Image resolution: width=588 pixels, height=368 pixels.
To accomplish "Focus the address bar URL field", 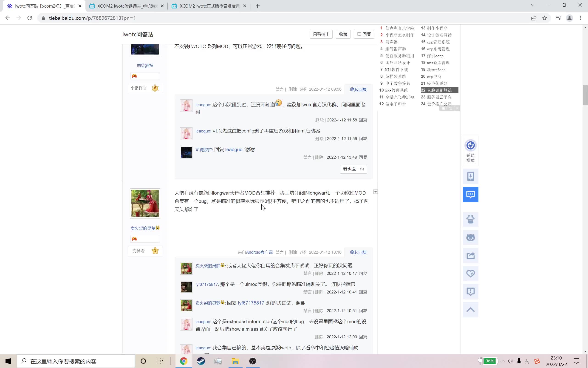I will pos(282,18).
